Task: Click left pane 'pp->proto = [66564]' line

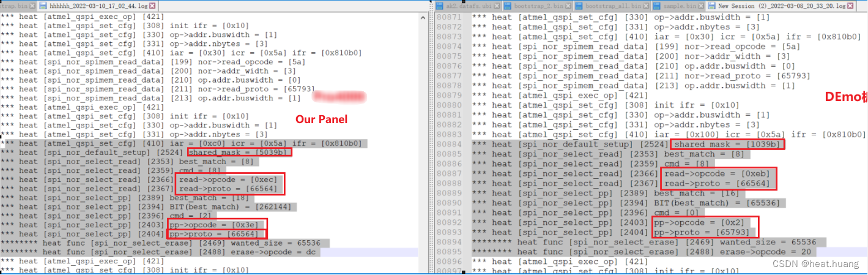Action: (217, 235)
